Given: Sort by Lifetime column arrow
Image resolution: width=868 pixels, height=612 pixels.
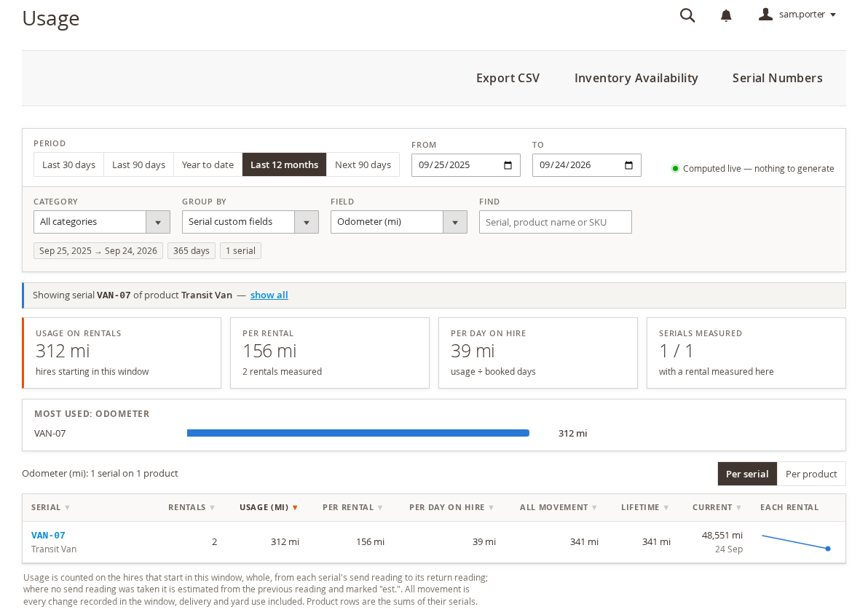Looking at the screenshot, I should 666,507.
